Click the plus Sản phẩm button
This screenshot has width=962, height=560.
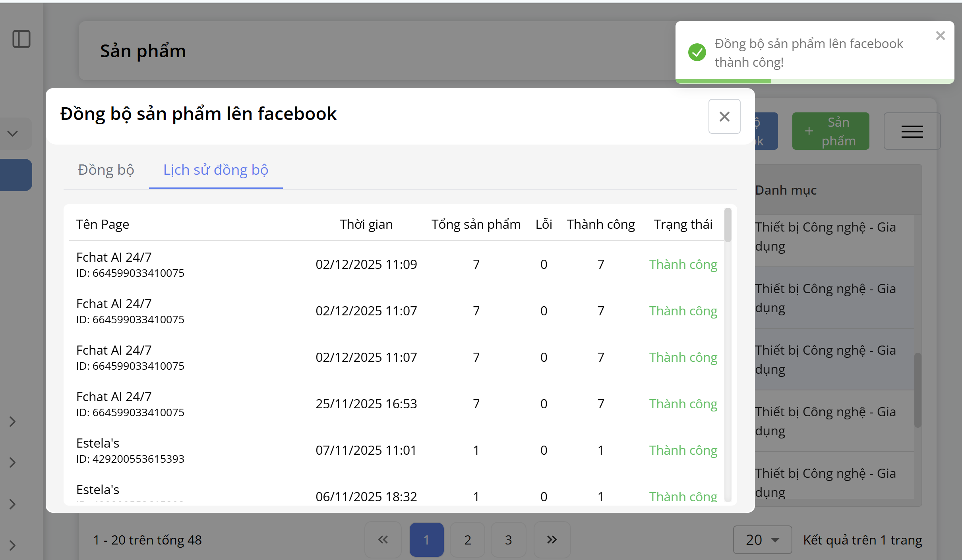[x=830, y=131]
